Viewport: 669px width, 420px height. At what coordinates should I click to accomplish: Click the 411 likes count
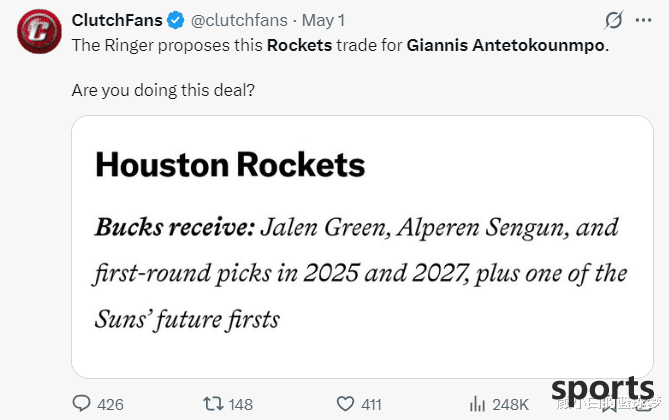click(371, 404)
